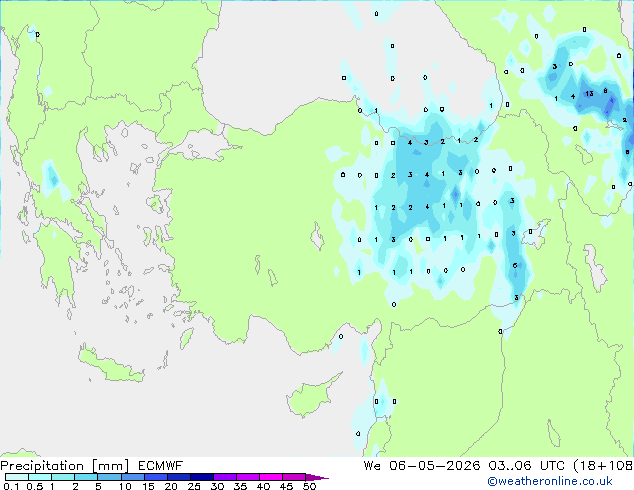Click the legend label "0.5"
Screen dimensions: 634x490
(x=34, y=486)
